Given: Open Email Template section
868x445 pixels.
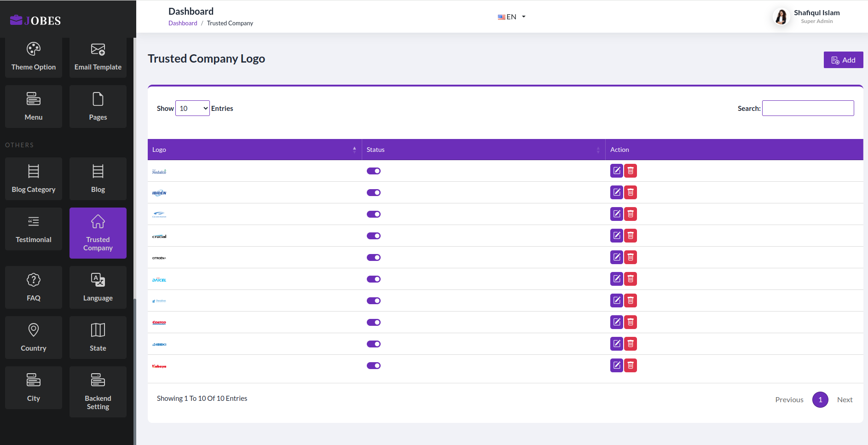Looking at the screenshot, I should [98, 57].
